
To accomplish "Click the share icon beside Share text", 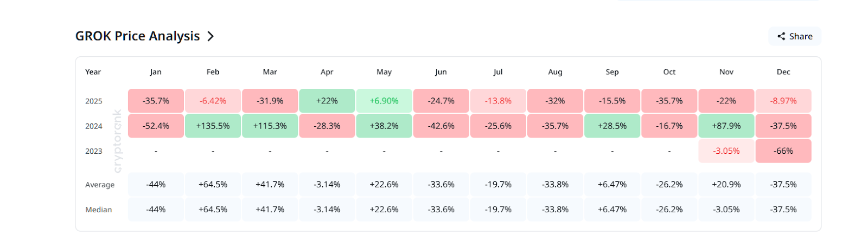I will 781,36.
